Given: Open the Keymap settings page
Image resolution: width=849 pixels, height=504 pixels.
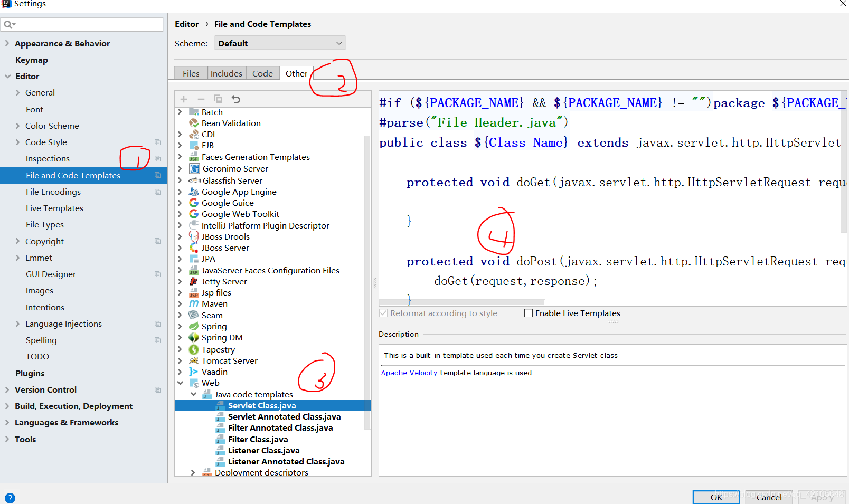Looking at the screenshot, I should click(32, 60).
